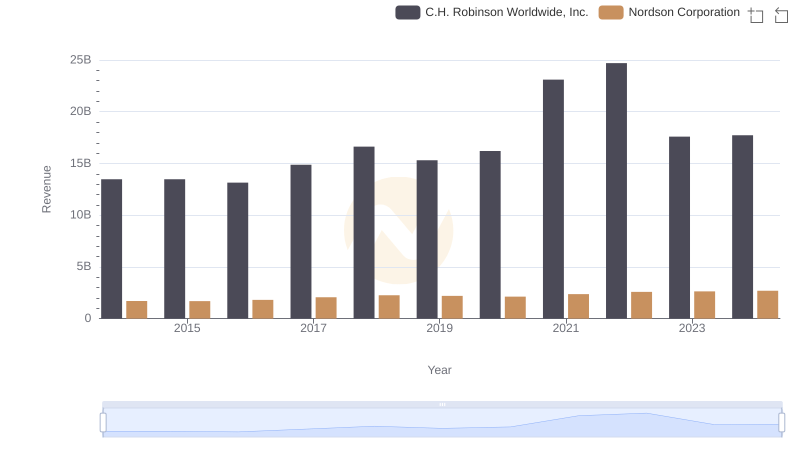Click the C.H. Robinson Worldwide, Inc. legend label
Image resolution: width=800 pixels, height=461 pixels.
[x=507, y=12]
